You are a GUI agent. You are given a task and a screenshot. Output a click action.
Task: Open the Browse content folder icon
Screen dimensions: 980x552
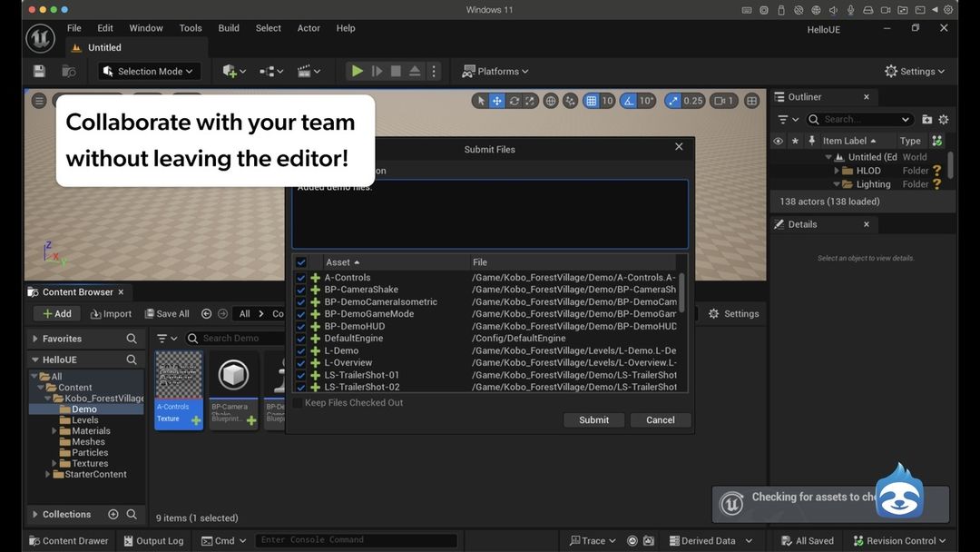69,71
